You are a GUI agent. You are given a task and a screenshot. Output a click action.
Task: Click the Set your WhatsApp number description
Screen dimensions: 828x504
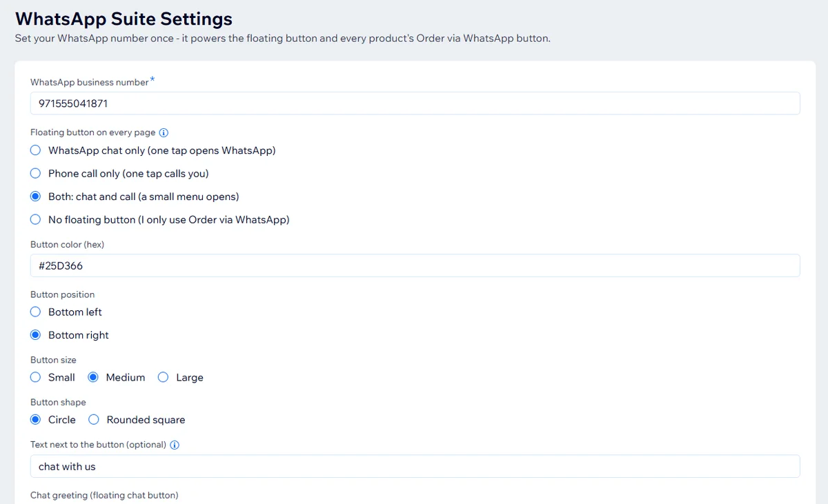point(283,39)
